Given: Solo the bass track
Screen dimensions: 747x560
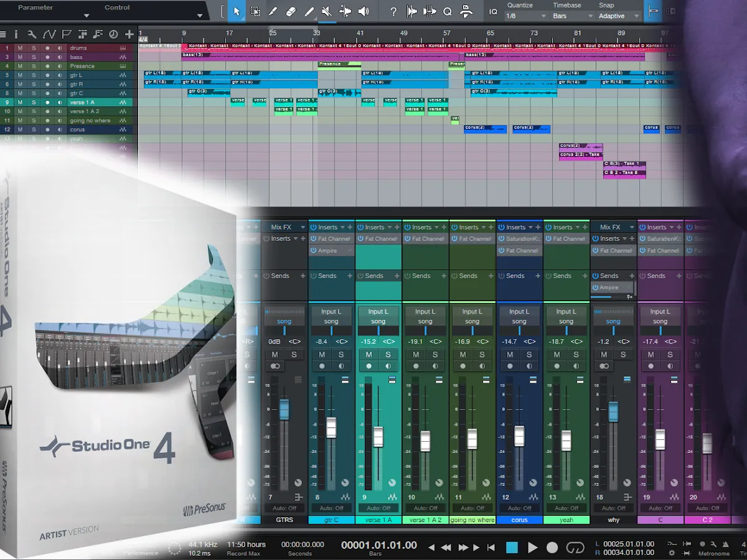Looking at the screenshot, I should (34, 57).
